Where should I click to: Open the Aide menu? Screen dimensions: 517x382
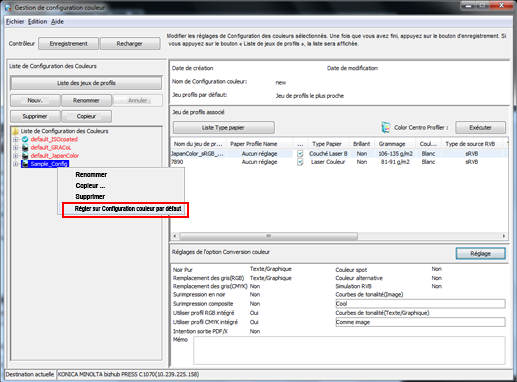tap(57, 22)
